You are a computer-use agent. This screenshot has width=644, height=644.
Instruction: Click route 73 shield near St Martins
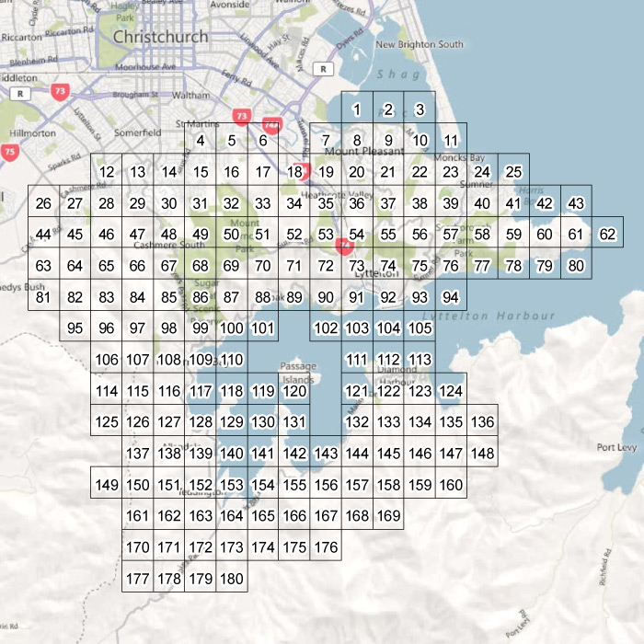241,117
